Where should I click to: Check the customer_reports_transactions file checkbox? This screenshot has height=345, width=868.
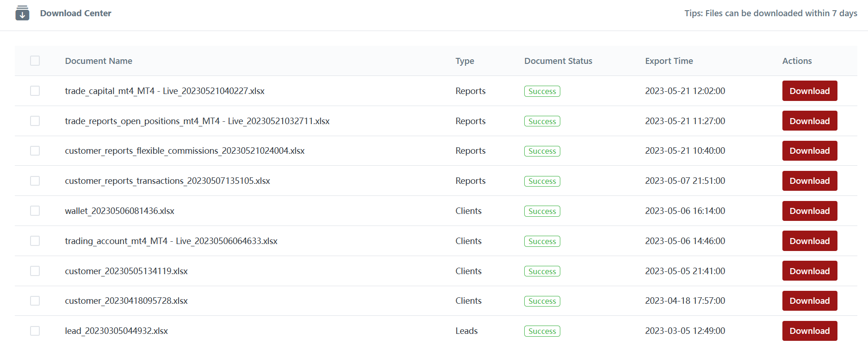35,181
